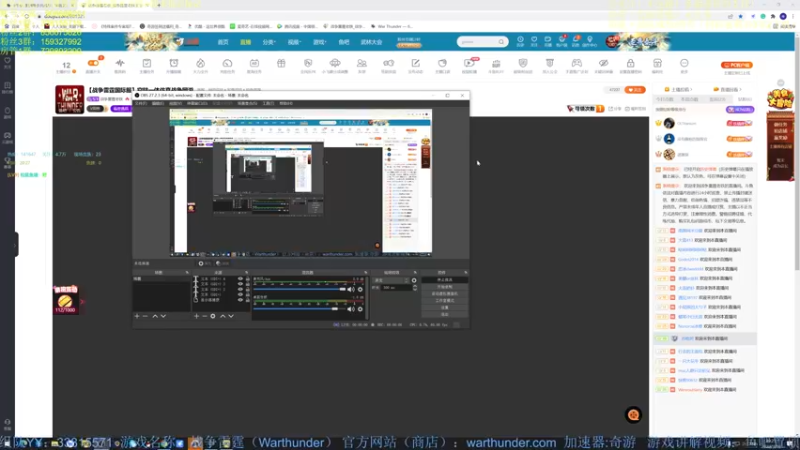
Task: Open 桌面音频 audio settings gear
Action: point(360,309)
